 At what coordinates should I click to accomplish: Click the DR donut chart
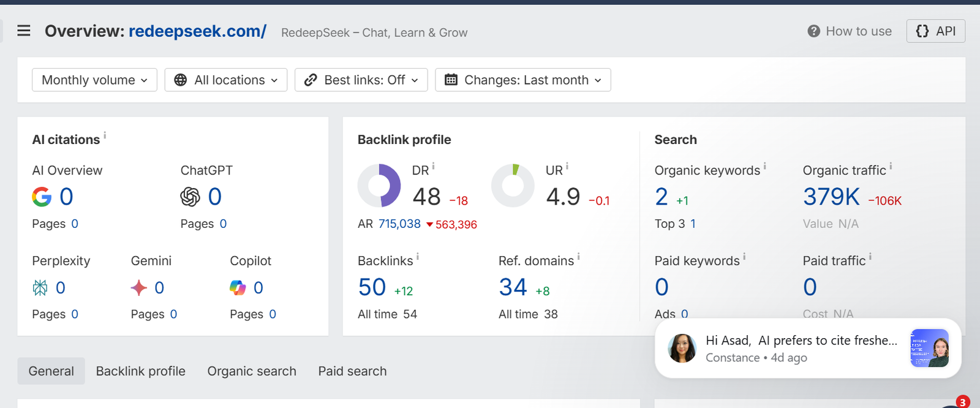(379, 186)
